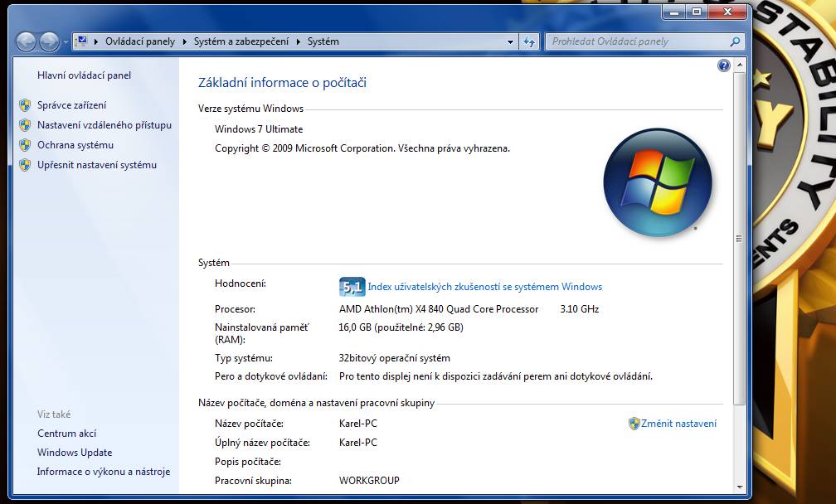The image size is (836, 504).
Task: Click the Základní informace o počítači heading
Action: 282,83
